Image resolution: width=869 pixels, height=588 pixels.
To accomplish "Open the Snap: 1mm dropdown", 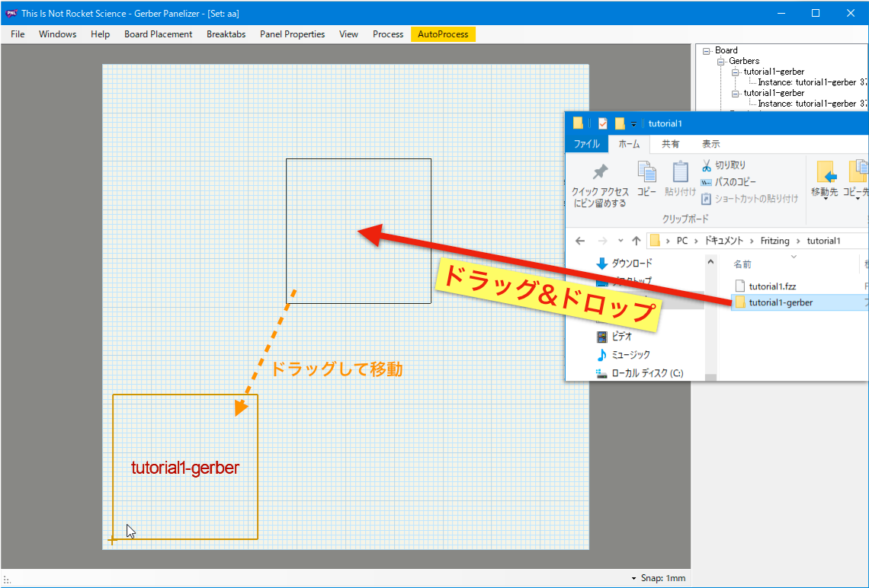I will tap(659, 578).
